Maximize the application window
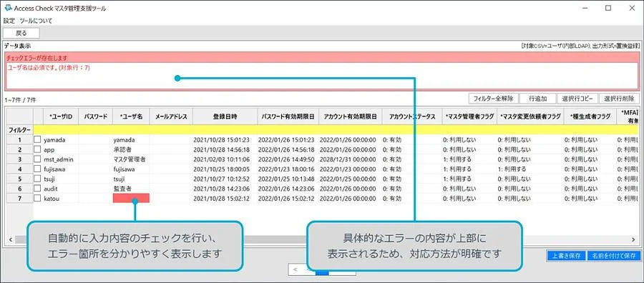This screenshot has height=283, width=644. [x=608, y=8]
